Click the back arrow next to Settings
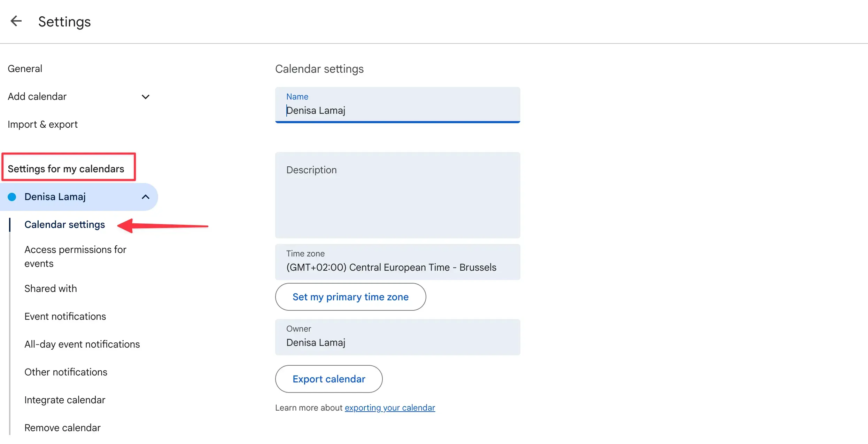The height and width of the screenshot is (444, 868). point(16,21)
